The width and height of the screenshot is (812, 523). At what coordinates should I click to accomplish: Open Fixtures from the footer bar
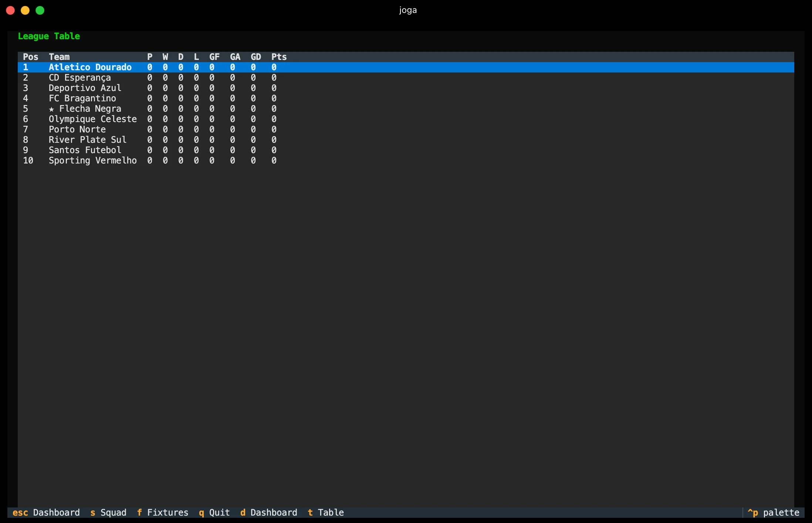(163, 513)
